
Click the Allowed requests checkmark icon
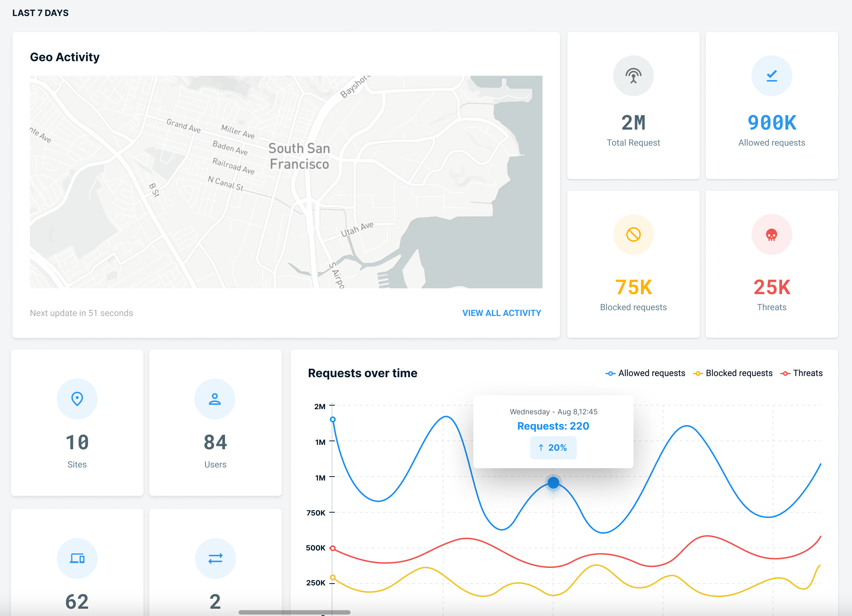point(772,76)
